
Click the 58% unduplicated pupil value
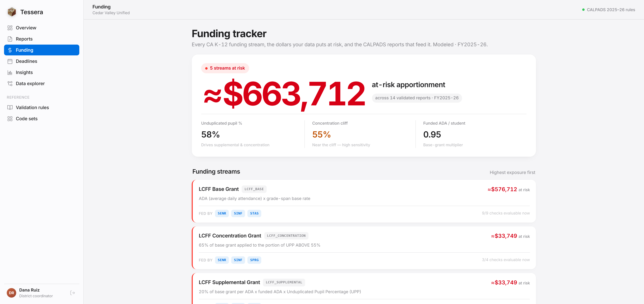210,135
